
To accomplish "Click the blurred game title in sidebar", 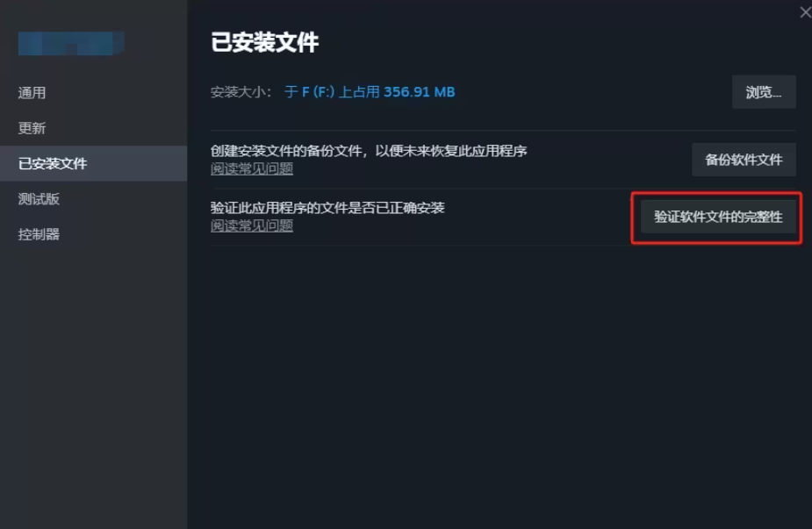I will 71,43.
